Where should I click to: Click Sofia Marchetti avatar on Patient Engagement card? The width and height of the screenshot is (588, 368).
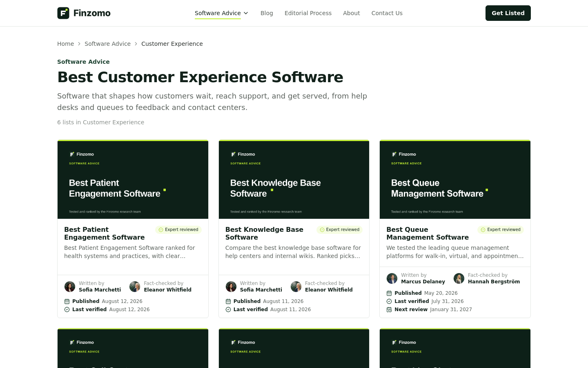tap(70, 287)
